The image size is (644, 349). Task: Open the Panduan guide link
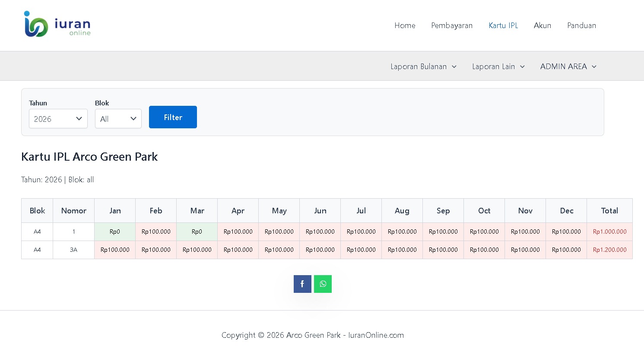581,25
